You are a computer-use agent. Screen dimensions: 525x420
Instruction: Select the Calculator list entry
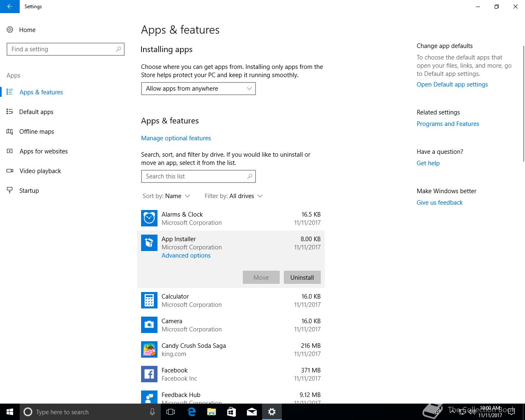231,300
